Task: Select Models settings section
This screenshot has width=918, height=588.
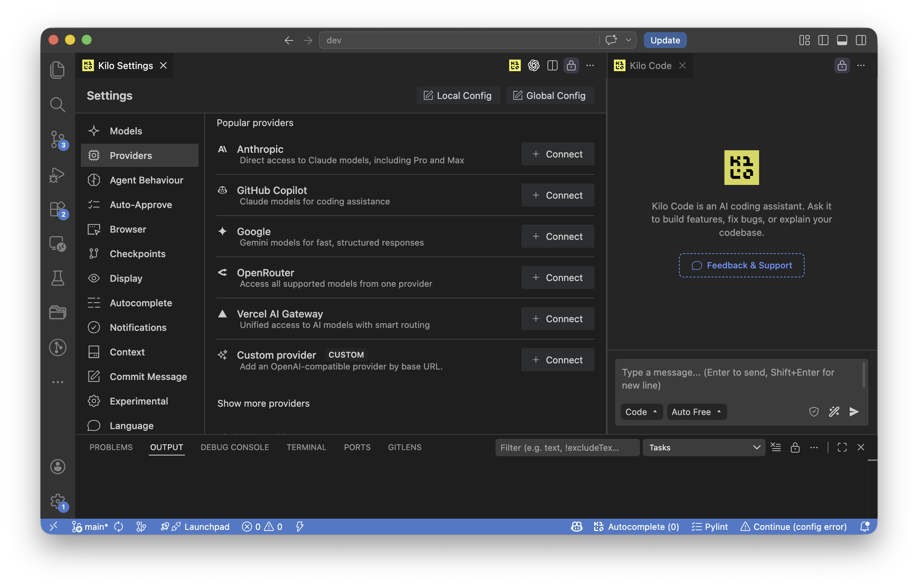Action: tap(140, 131)
